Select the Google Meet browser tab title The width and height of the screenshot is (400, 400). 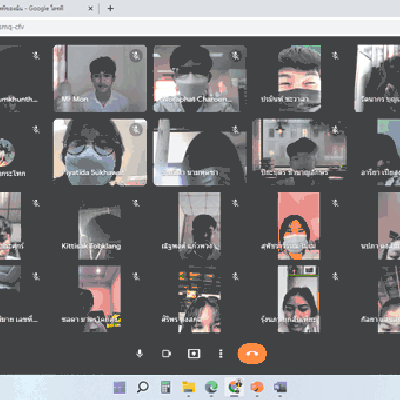[32, 8]
